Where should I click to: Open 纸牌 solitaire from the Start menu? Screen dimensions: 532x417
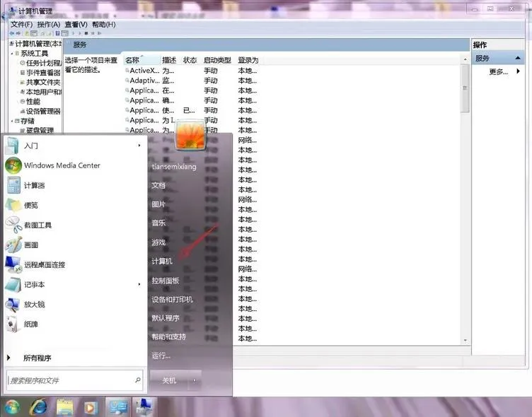pyautogui.click(x=75, y=324)
